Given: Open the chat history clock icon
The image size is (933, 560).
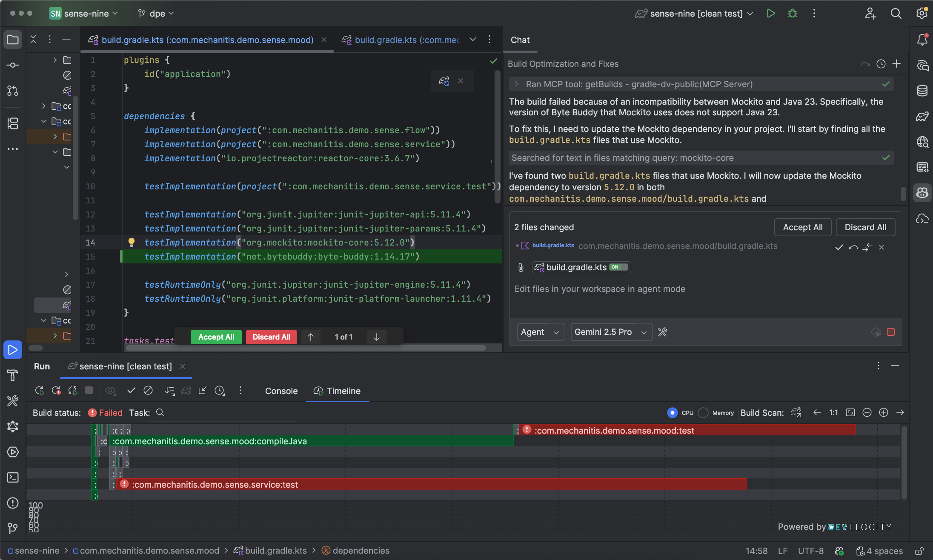Looking at the screenshot, I should tap(881, 64).
